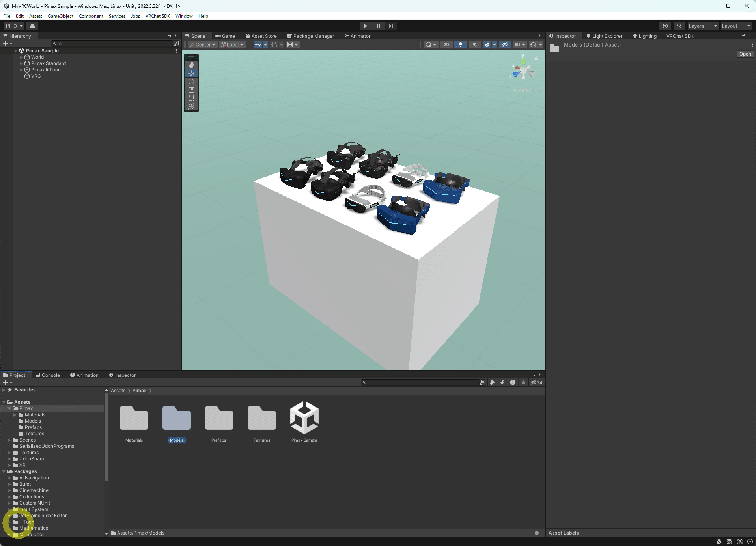Switch to the Package Manager tab
The height and width of the screenshot is (546, 756).
click(310, 36)
